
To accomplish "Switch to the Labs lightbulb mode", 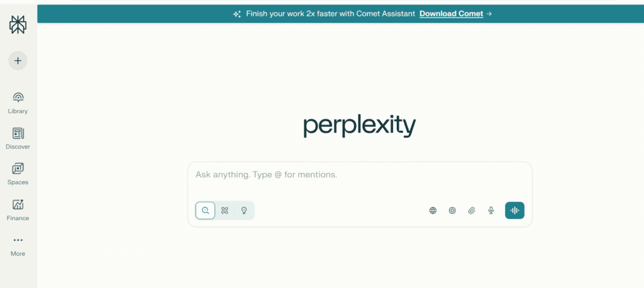I will tap(244, 211).
